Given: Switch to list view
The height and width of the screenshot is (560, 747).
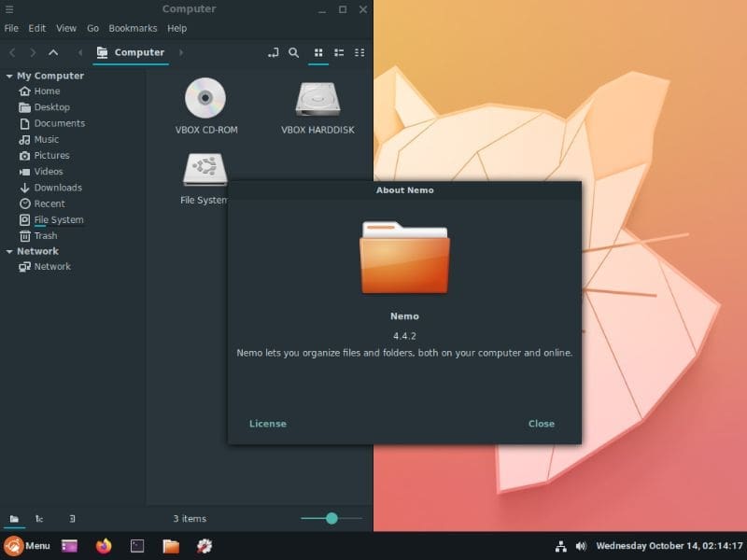Looking at the screenshot, I should tap(339, 52).
